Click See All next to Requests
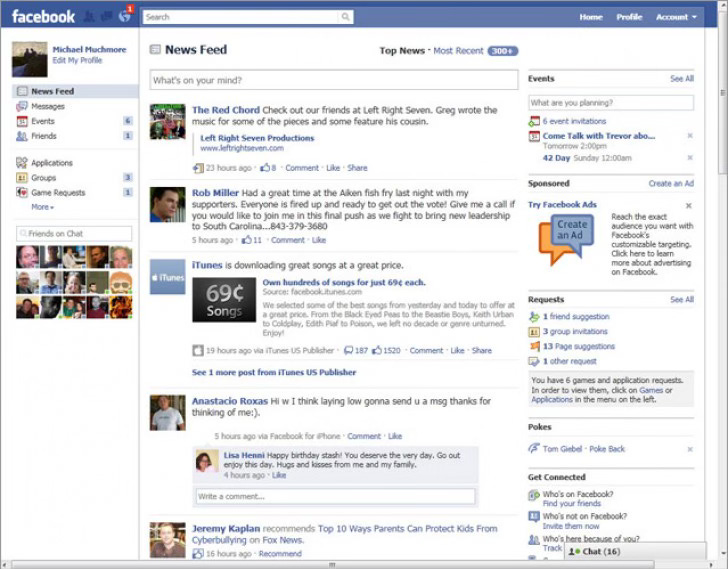This screenshot has height=569, width=728. [x=682, y=299]
